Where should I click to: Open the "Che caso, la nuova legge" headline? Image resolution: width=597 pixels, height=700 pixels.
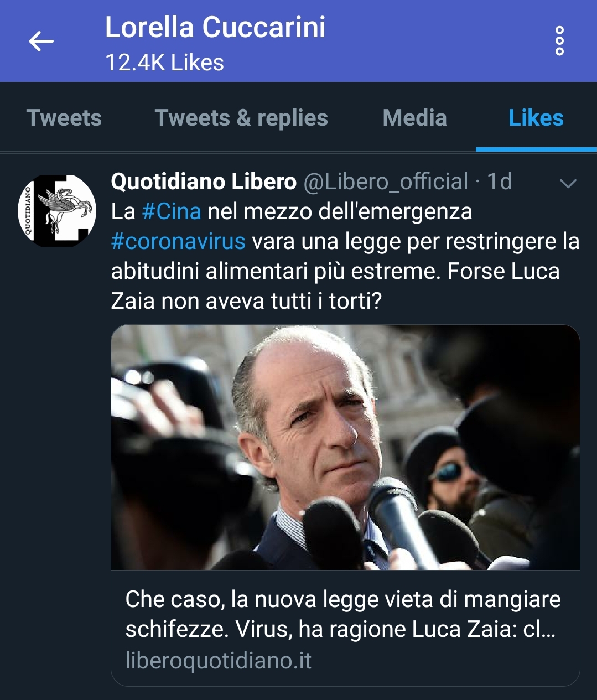click(x=343, y=614)
